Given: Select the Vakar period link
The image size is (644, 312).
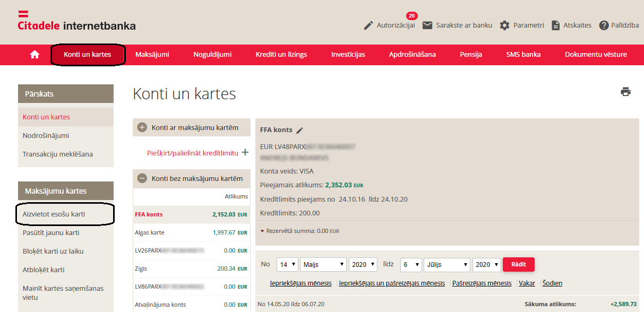Looking at the screenshot, I should pyautogui.click(x=527, y=283).
